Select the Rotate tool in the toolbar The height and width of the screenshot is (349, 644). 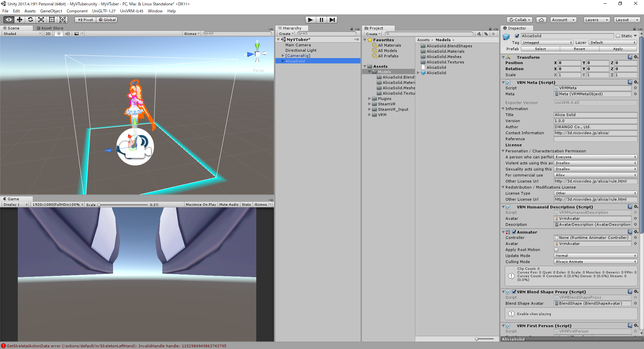click(x=30, y=19)
